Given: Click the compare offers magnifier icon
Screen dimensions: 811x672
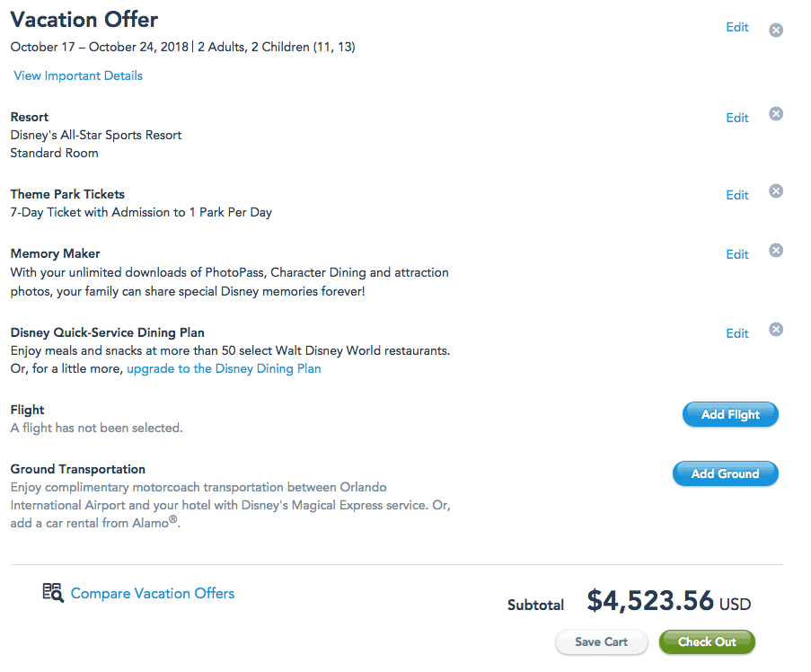Looking at the screenshot, I should (x=53, y=592).
